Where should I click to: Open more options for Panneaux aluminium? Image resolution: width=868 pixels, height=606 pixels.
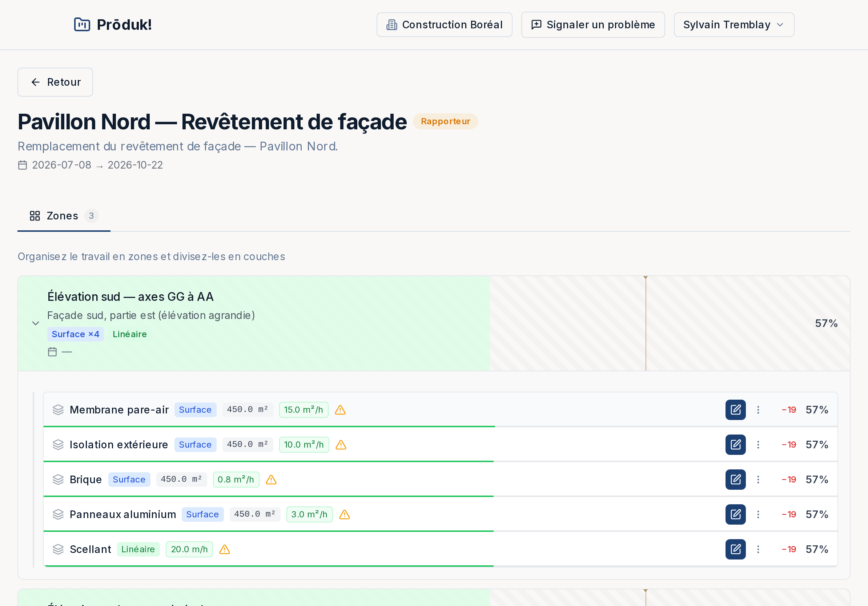coord(758,514)
